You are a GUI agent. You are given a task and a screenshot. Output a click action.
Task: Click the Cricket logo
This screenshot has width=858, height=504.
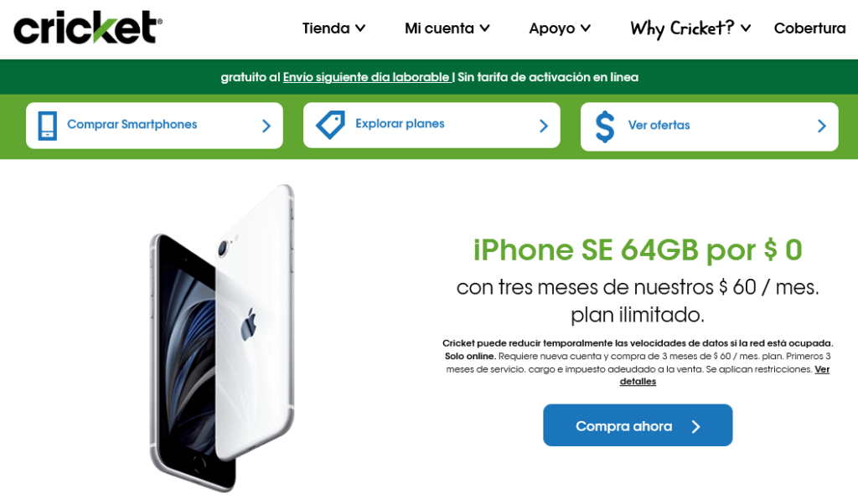[x=88, y=28]
